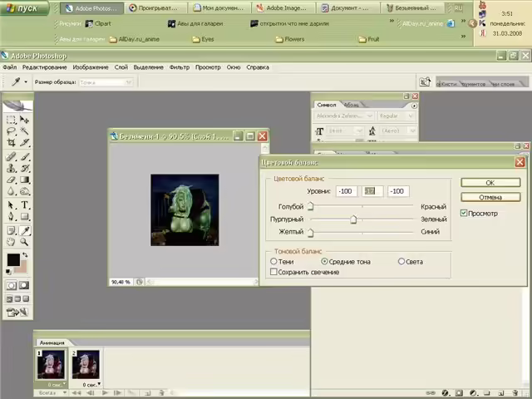Swap foreground and background colors
Viewport: 532px width, 399px height.
pyautogui.click(x=25, y=255)
